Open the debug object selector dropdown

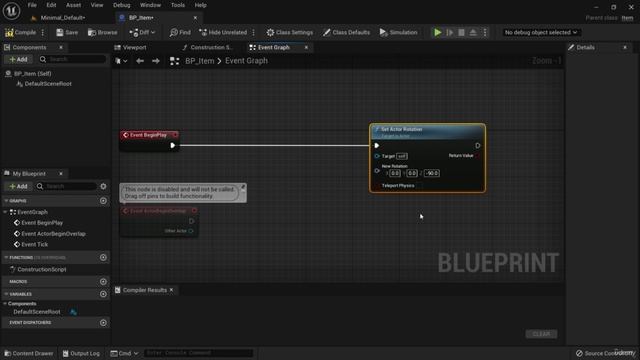pyautogui.click(x=541, y=32)
